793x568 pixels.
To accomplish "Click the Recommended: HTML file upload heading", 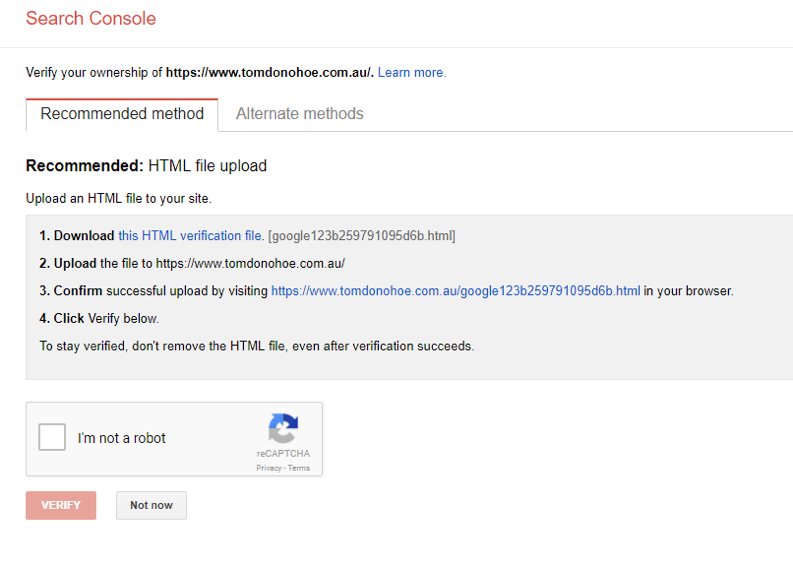I will pyautogui.click(x=146, y=166).
